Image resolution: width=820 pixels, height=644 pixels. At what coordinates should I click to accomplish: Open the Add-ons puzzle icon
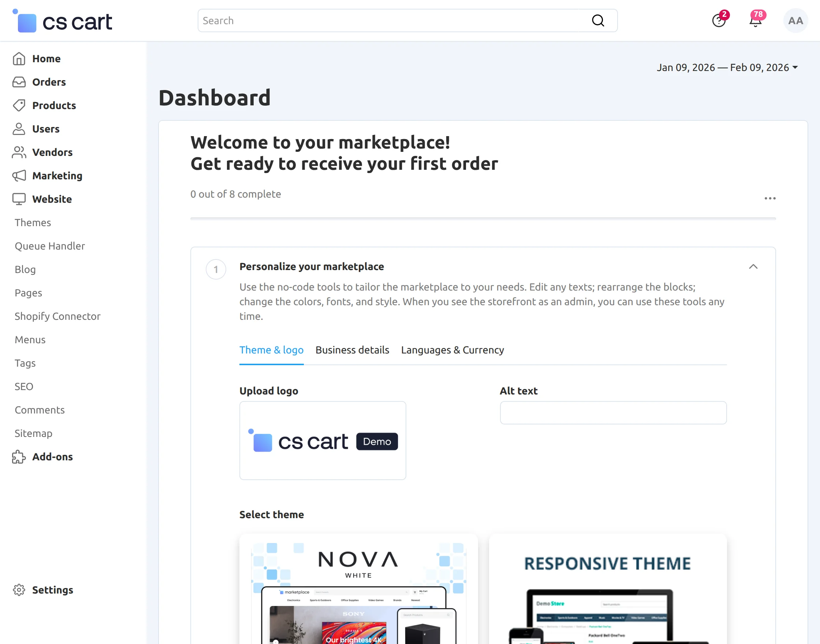(18, 457)
